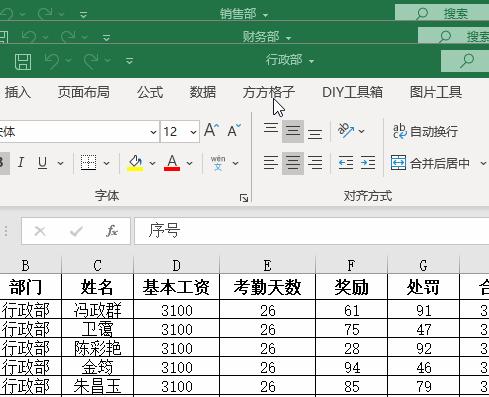Apply cell borders icon
Screen dimensions: 489x397
pos(88,163)
